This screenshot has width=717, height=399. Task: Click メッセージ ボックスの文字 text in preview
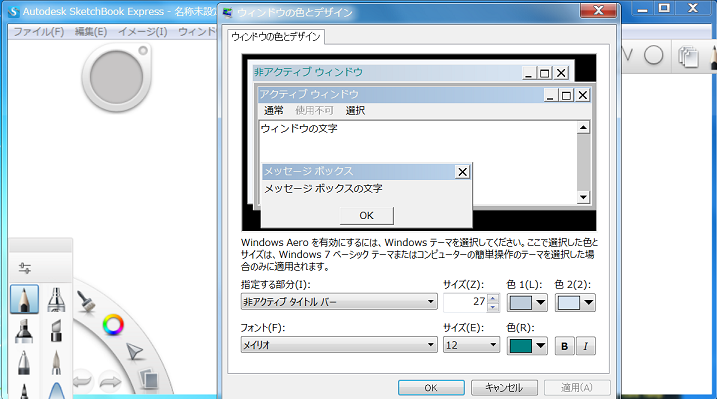[323, 188]
